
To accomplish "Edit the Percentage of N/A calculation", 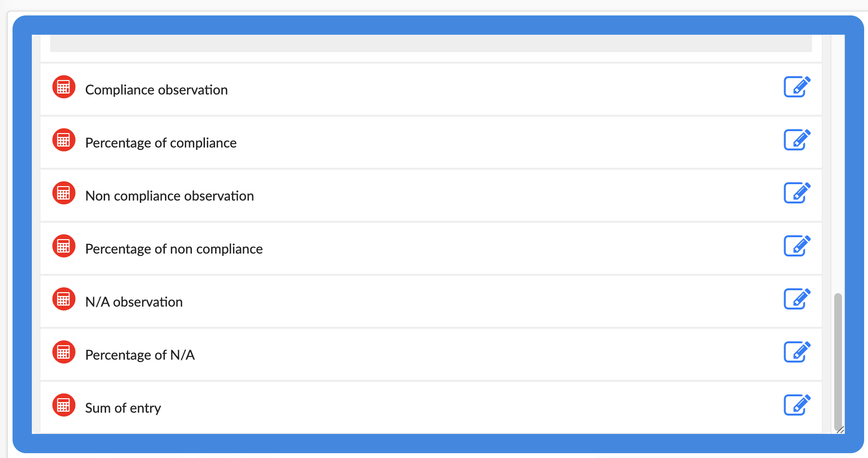I will (x=797, y=352).
